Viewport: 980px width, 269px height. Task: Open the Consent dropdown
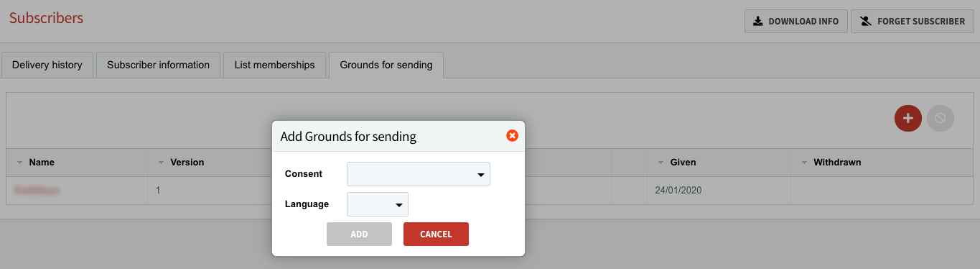click(x=418, y=174)
